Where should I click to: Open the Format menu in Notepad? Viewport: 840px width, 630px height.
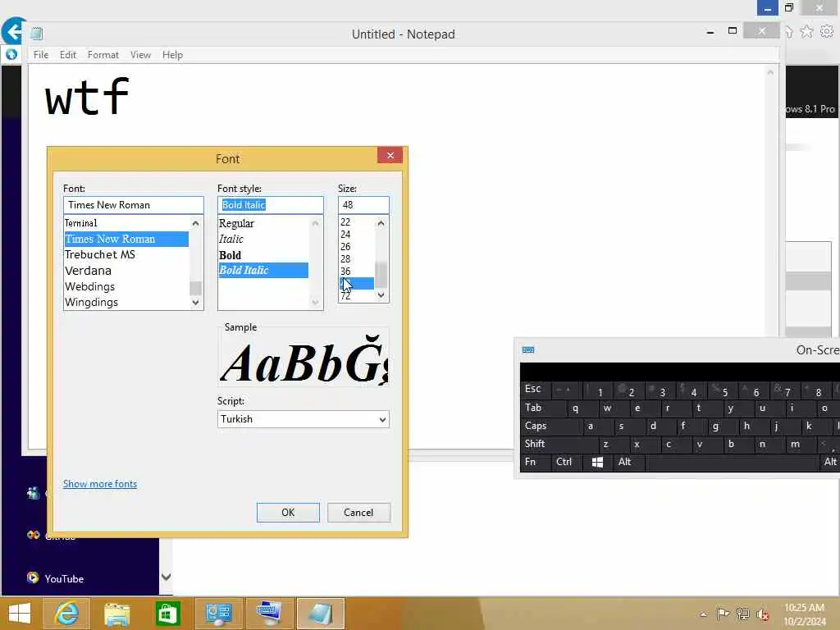(103, 55)
